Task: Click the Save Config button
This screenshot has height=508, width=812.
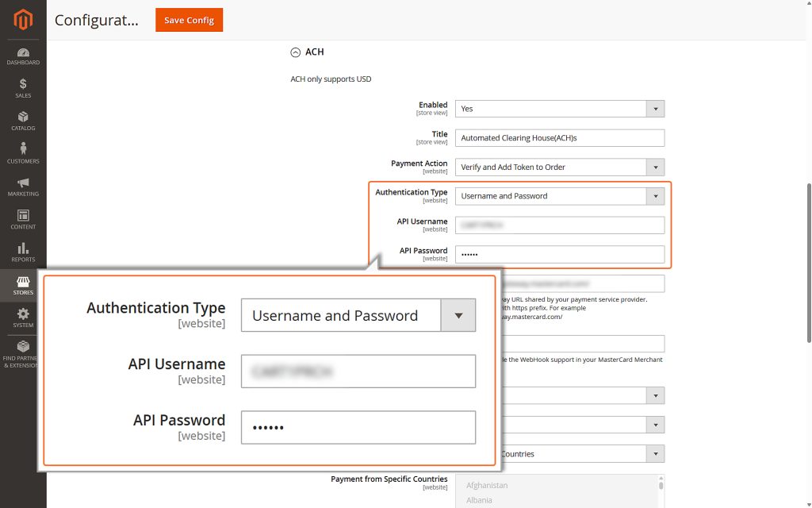Action: pos(189,20)
